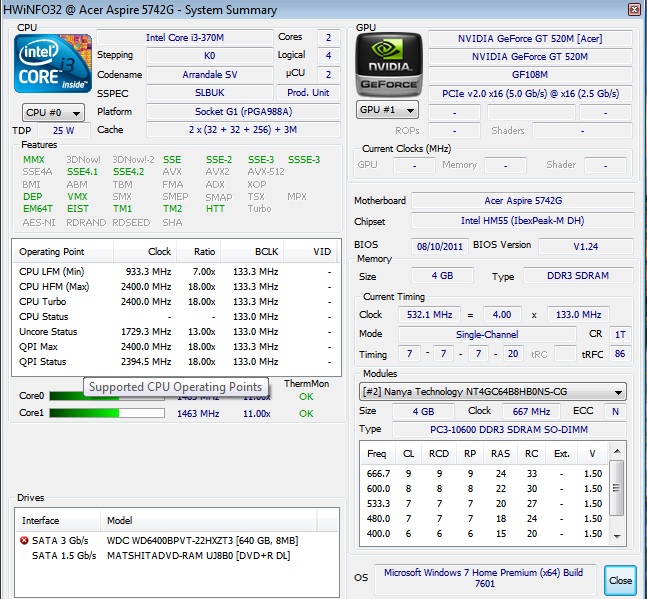Image resolution: width=647 pixels, height=599 pixels.
Task: Click the Intel HM55 chipset field
Action: pos(523,221)
